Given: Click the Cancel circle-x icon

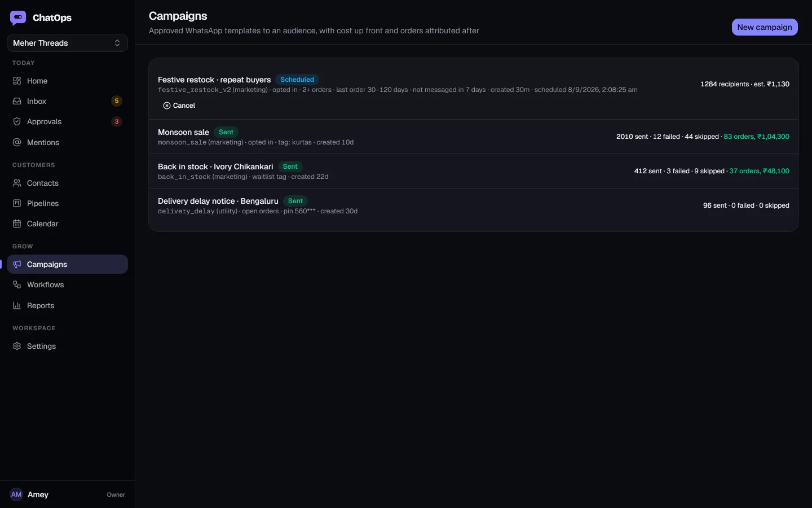Looking at the screenshot, I should (x=167, y=106).
